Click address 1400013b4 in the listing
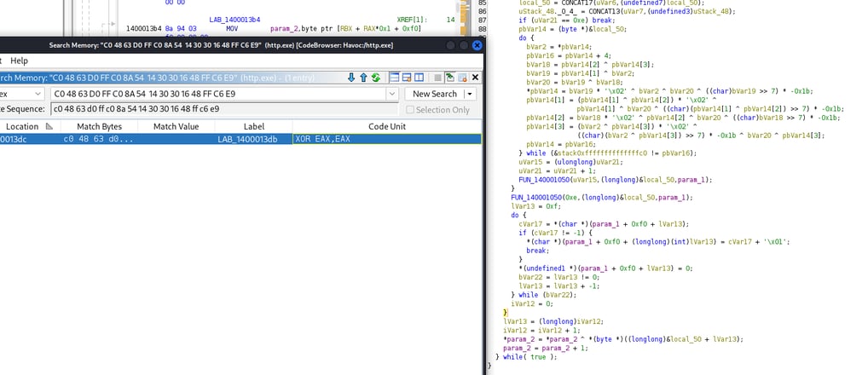Image resolution: width=868 pixels, height=375 pixels. (143, 29)
